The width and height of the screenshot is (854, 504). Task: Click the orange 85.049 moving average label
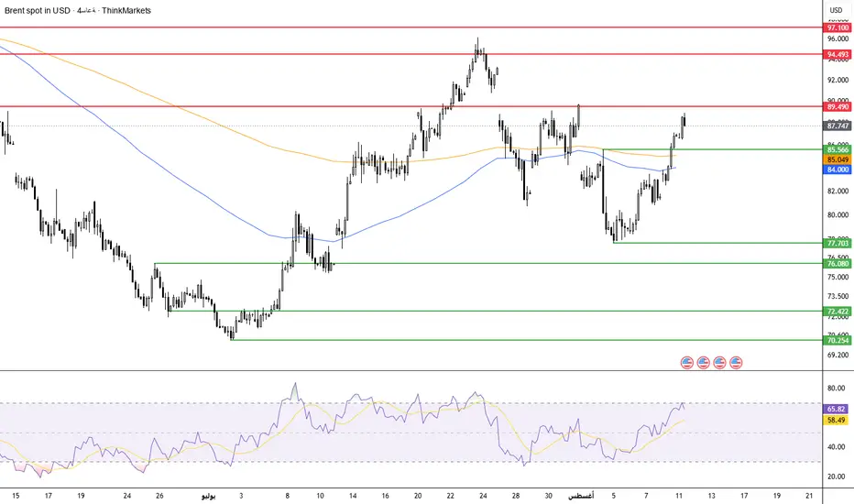[x=838, y=159]
